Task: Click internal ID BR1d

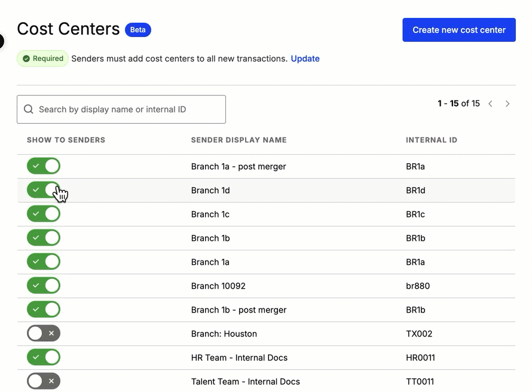Action: pos(415,190)
